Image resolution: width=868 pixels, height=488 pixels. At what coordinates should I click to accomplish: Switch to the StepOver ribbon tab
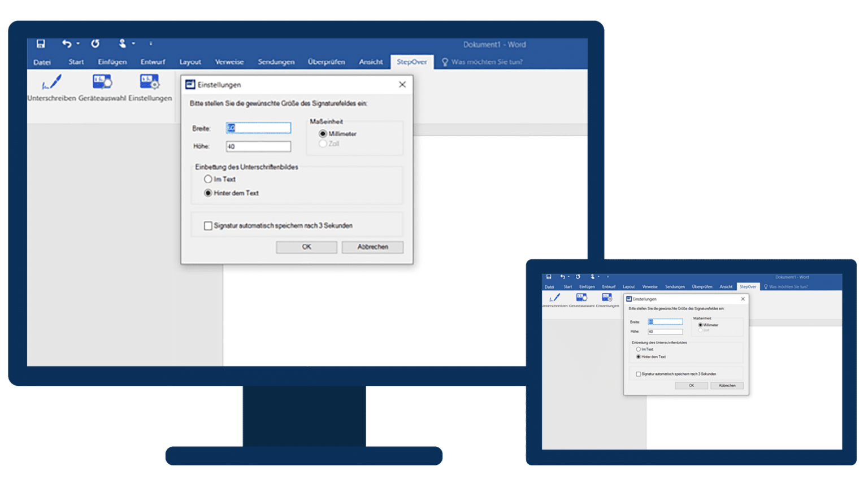pos(412,62)
